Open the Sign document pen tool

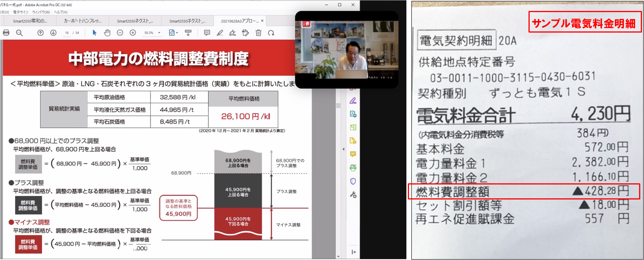coord(233,33)
